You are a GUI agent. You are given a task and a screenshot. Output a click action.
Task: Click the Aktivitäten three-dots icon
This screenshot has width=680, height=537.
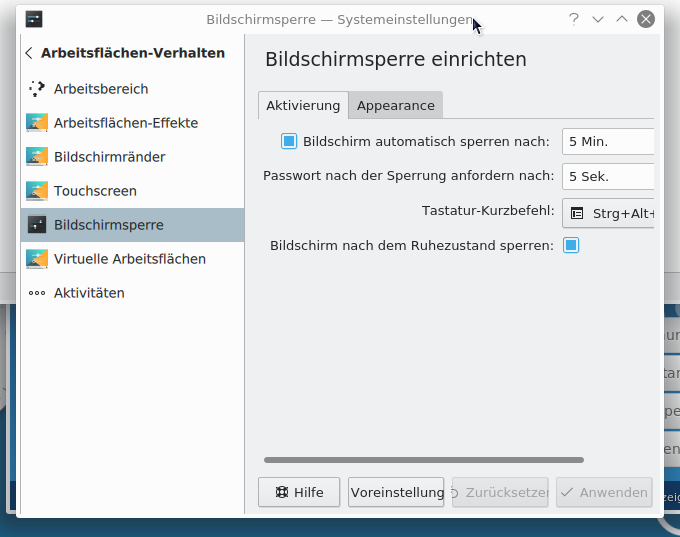(37, 293)
